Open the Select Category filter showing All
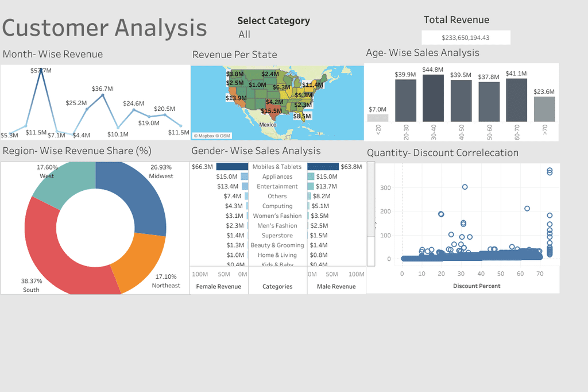Image resolution: width=588 pixels, height=392 pixels. pos(244,34)
